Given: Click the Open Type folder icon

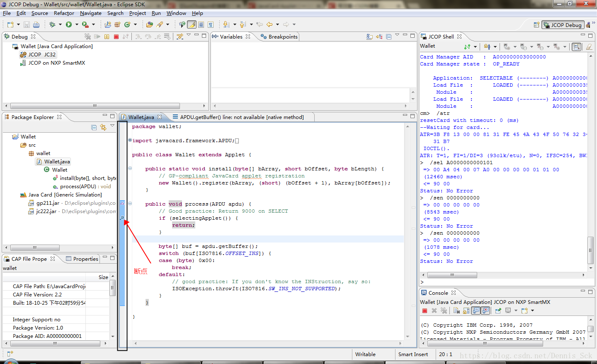Looking at the screenshot, I should pyautogui.click(x=150, y=24).
